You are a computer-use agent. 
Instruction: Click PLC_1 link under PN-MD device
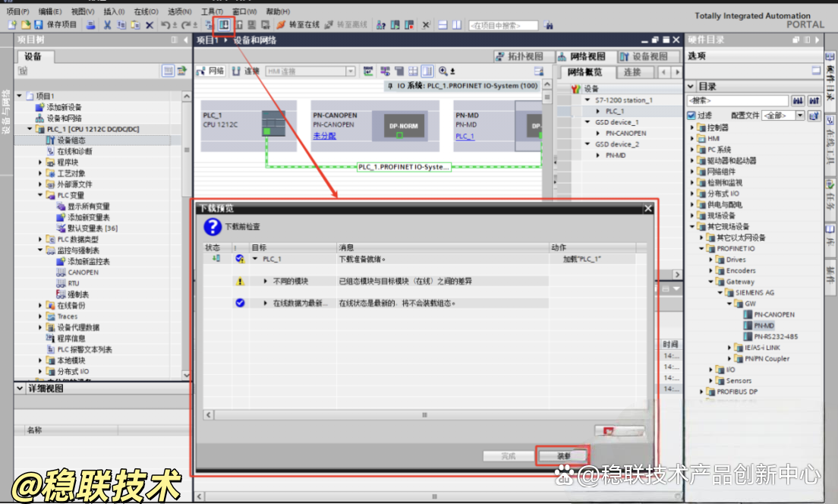[x=465, y=137]
